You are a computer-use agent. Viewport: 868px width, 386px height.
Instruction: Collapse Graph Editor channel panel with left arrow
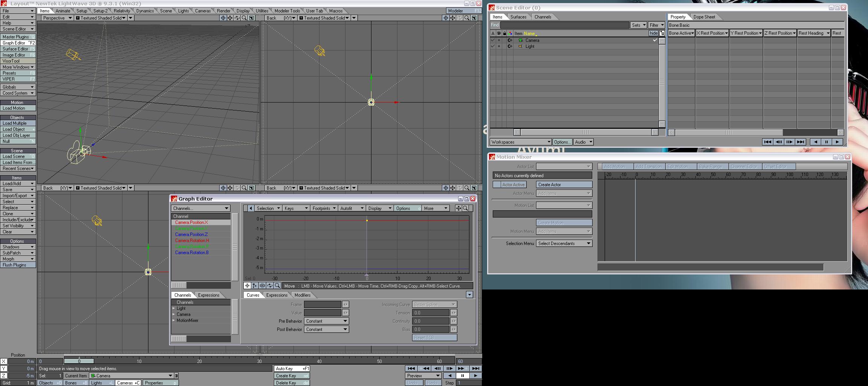click(x=251, y=208)
